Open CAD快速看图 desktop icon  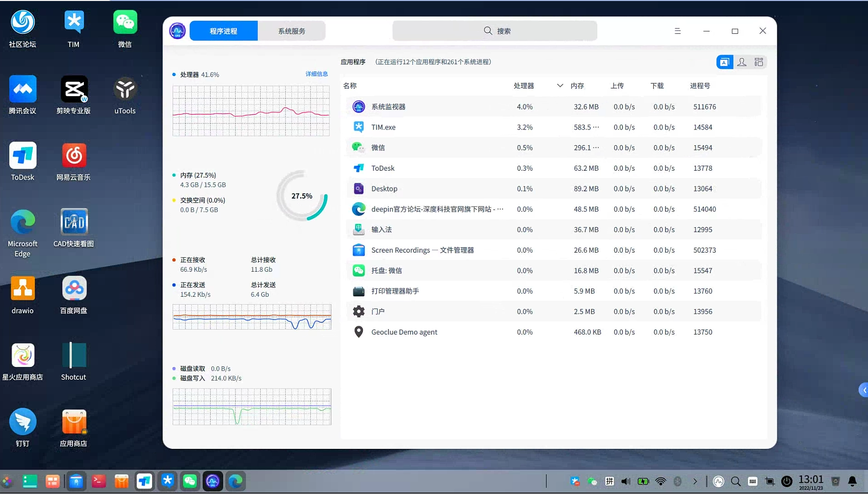click(74, 228)
